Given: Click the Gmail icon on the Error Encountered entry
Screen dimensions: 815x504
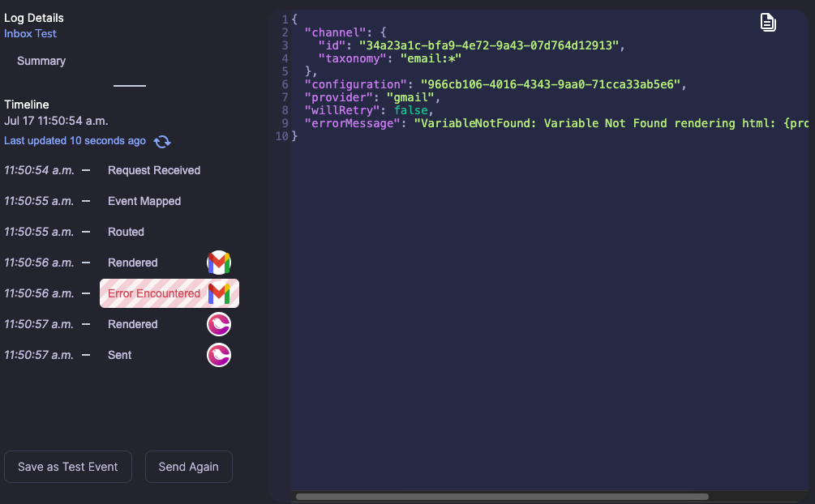Looking at the screenshot, I should (x=218, y=293).
